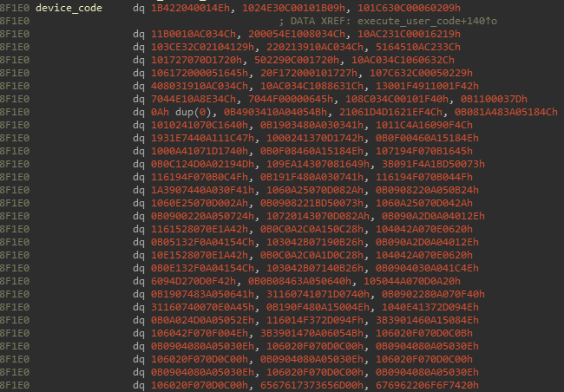Click quadword 1161528070E1A42h
The height and width of the screenshot is (392, 564).
click(200, 229)
